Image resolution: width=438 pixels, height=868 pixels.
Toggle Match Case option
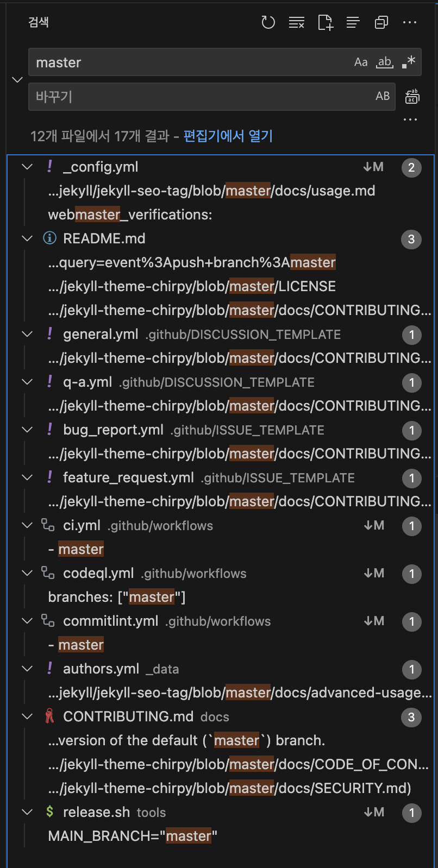click(361, 62)
